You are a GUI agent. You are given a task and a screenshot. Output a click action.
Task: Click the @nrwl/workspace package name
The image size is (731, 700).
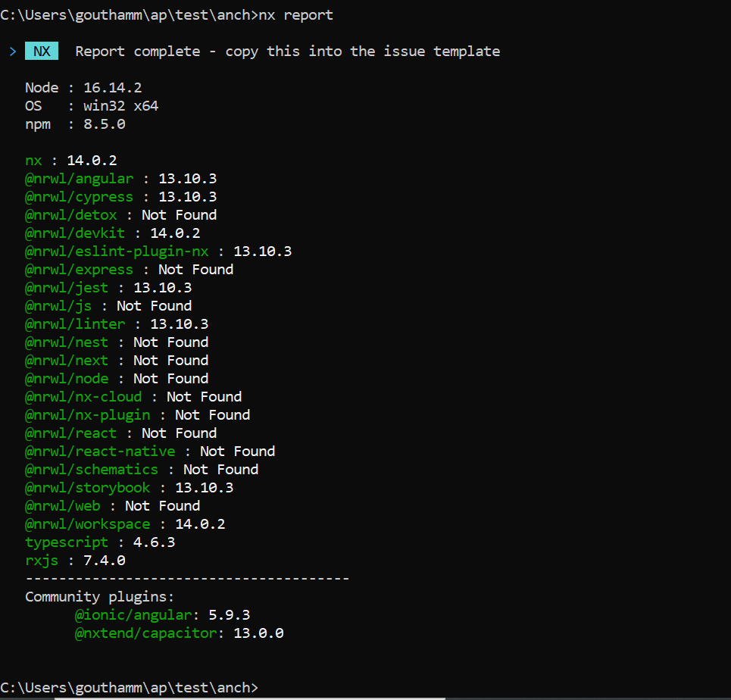[x=87, y=523]
